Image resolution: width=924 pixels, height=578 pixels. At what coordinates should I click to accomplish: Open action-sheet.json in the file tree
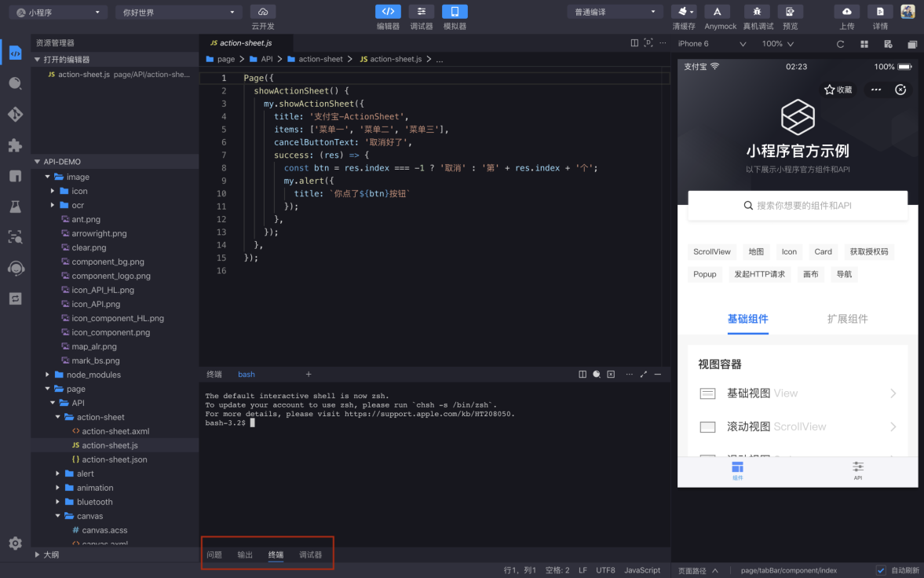(115, 459)
